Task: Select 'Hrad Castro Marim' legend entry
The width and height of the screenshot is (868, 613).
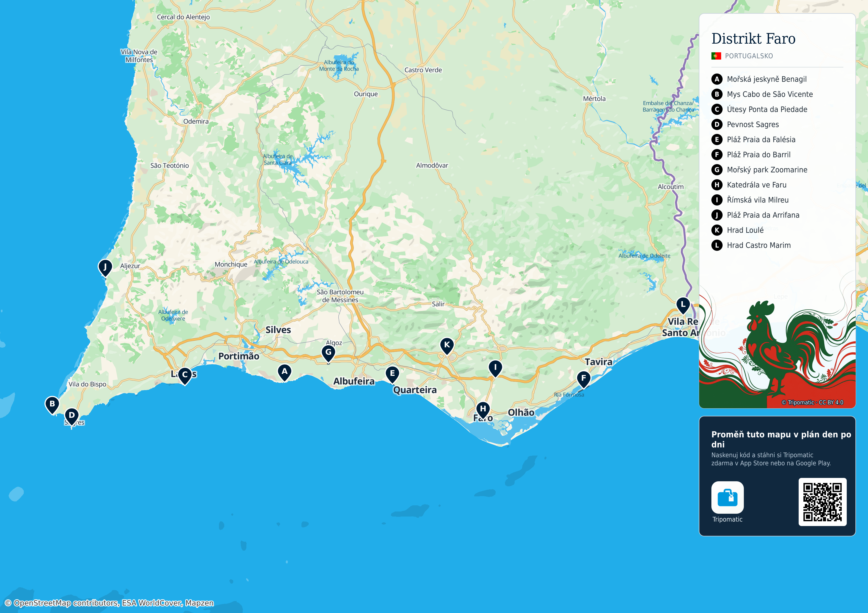Action: [x=759, y=245]
